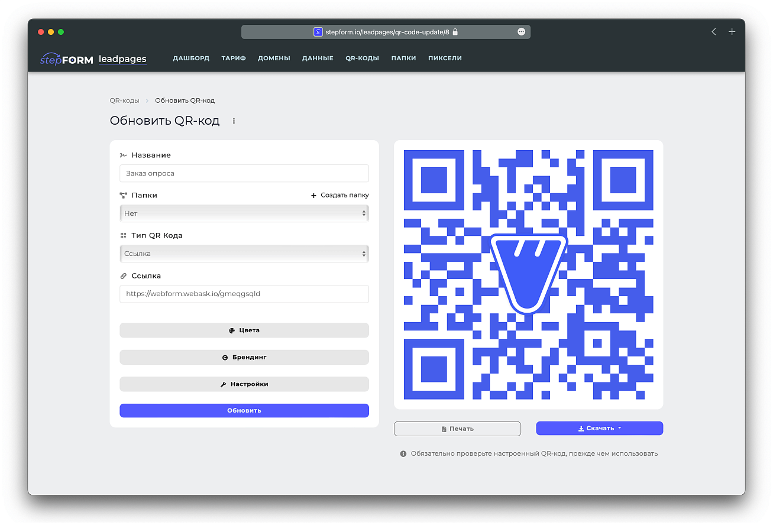The height and width of the screenshot is (532, 773).
Task: Open the ПАПКИ menu item
Action: [403, 59]
